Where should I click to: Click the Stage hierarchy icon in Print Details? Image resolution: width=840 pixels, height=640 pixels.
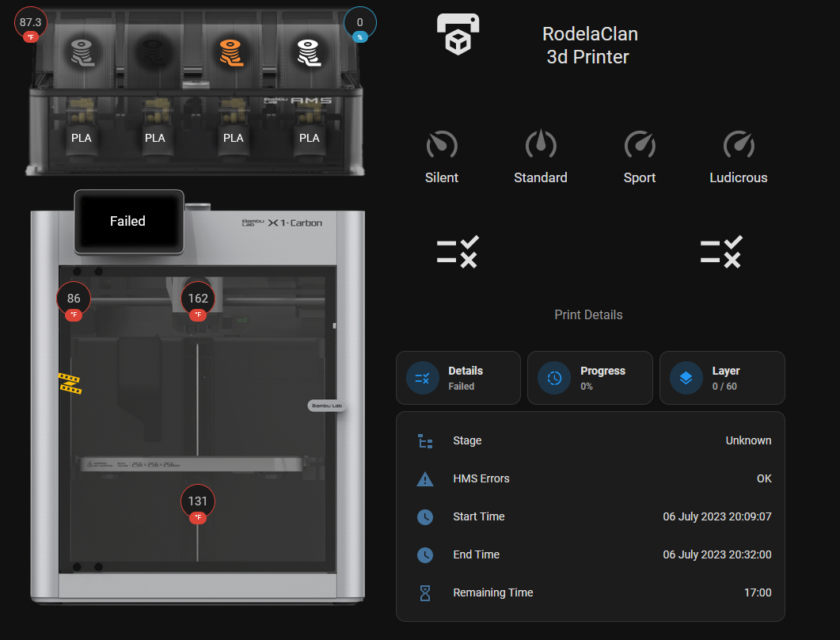[424, 440]
